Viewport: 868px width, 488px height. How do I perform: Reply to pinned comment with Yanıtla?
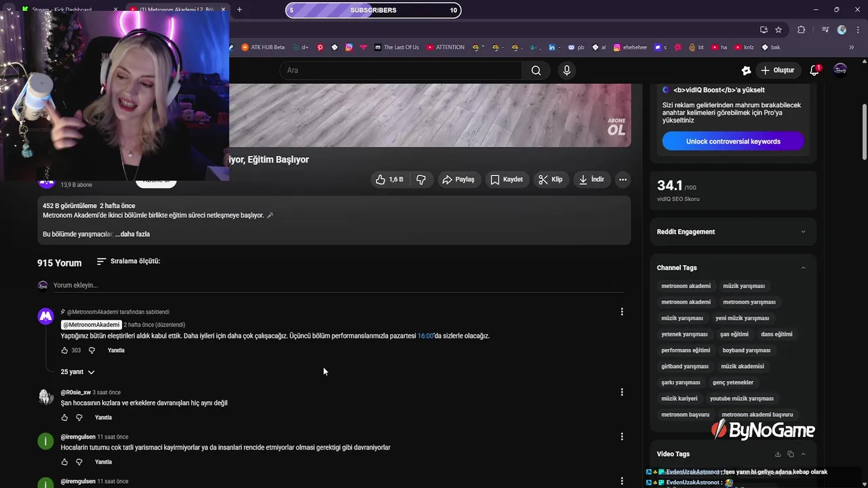coord(116,350)
